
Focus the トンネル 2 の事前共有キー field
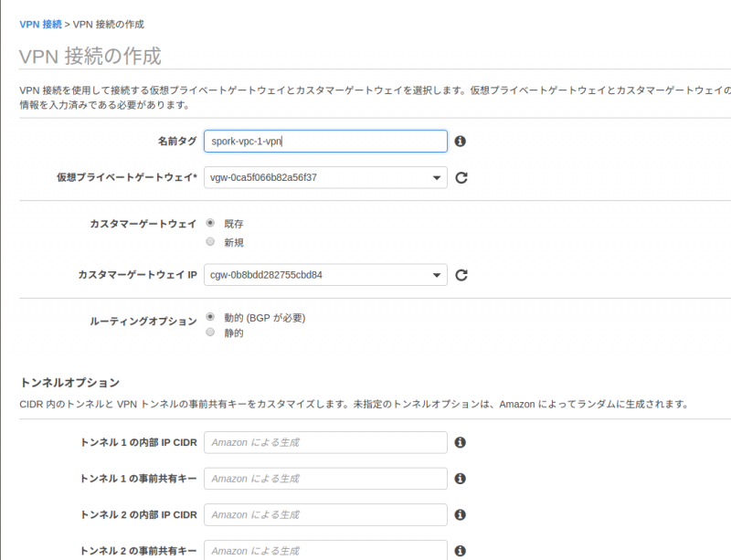(325, 550)
